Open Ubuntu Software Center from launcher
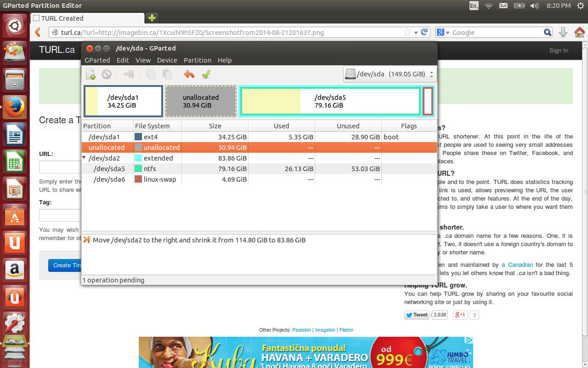The image size is (588, 368). [x=15, y=215]
